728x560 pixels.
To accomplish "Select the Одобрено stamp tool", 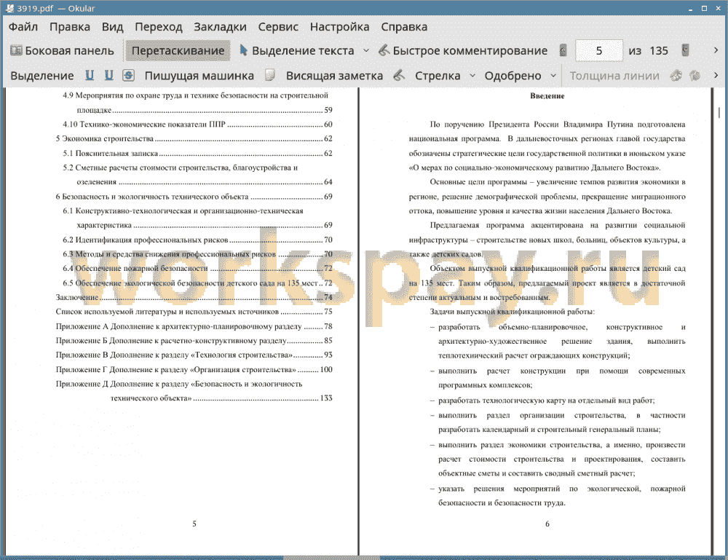I will (x=513, y=76).
